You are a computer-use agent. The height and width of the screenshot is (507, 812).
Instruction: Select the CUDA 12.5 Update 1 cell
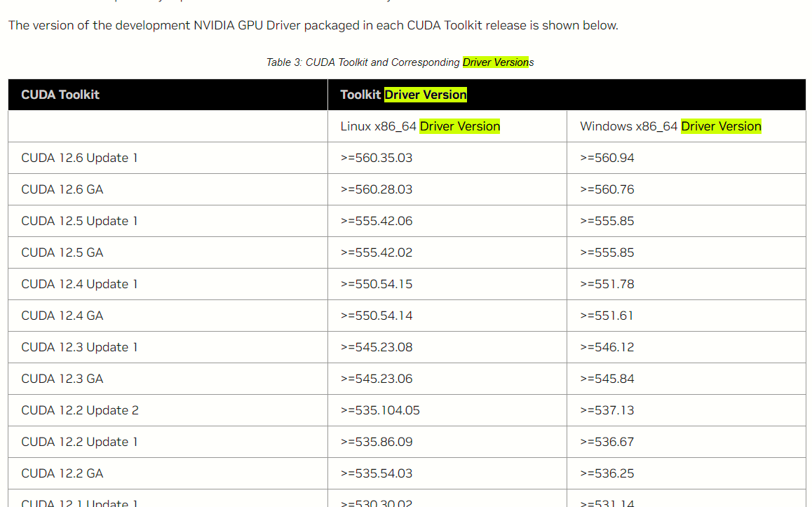tap(79, 221)
